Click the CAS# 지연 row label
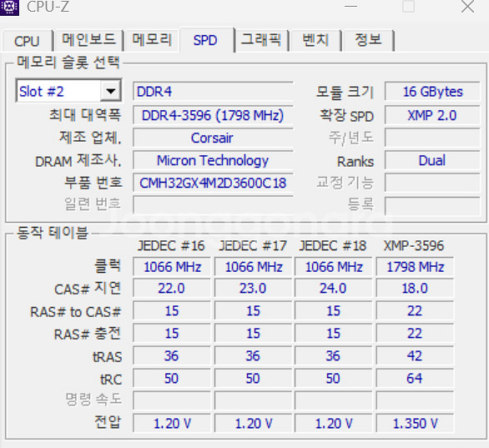Viewport: 489px width, 448px height. pos(88,289)
